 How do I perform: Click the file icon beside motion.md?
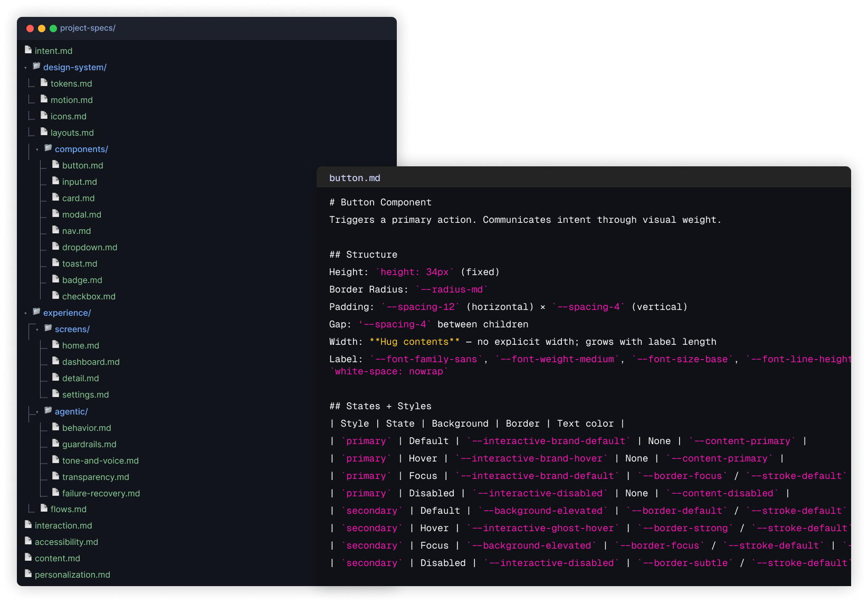click(44, 99)
